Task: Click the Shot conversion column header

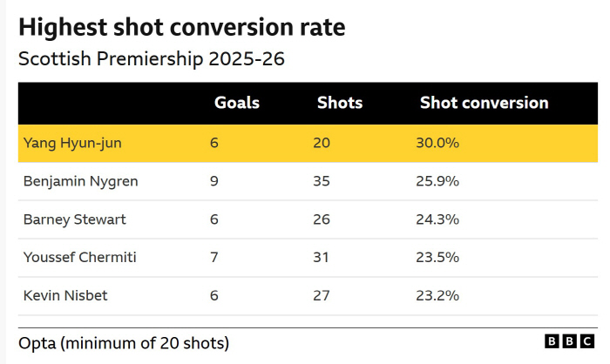Action: 484,103
